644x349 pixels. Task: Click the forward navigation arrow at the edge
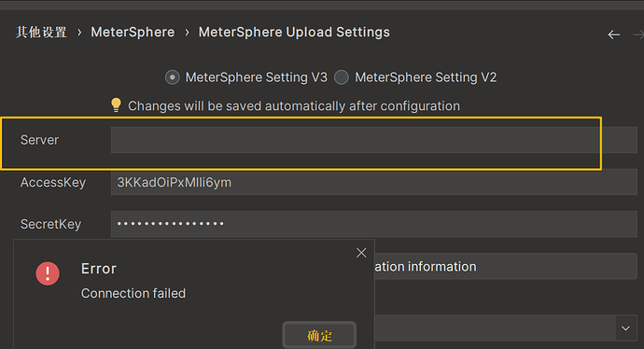pyautogui.click(x=639, y=35)
